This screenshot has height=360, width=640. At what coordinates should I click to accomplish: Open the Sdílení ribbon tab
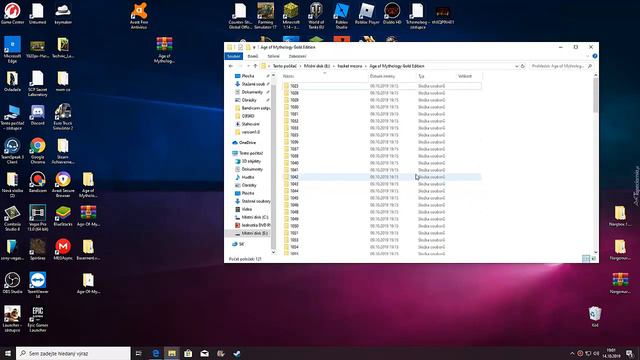pos(273,56)
